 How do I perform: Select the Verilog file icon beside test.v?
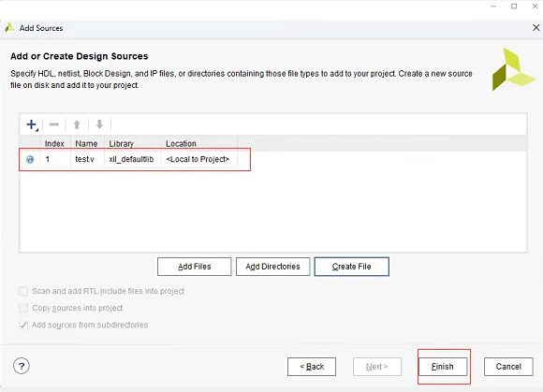click(30, 159)
